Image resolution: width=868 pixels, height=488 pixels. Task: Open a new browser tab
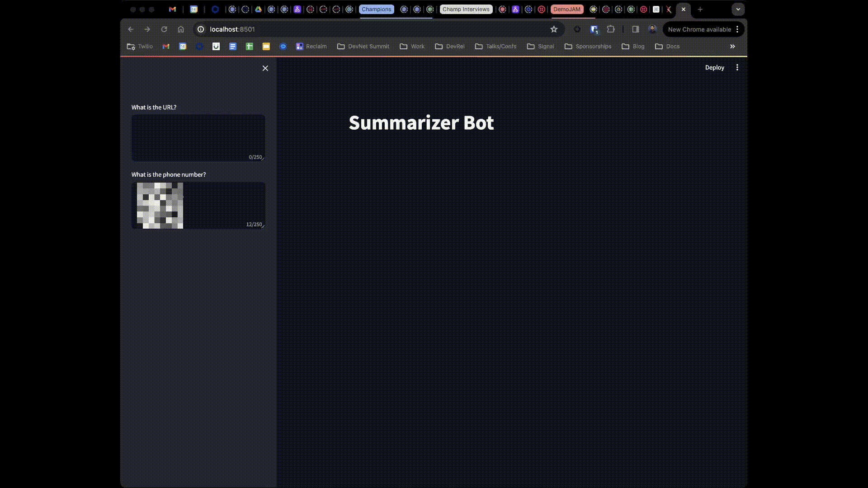coord(700,9)
